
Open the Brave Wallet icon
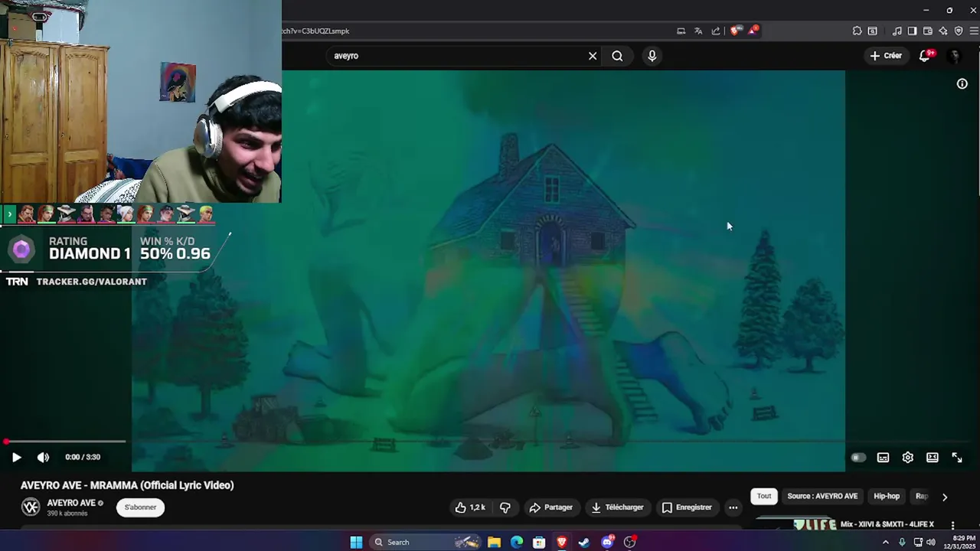(x=927, y=31)
